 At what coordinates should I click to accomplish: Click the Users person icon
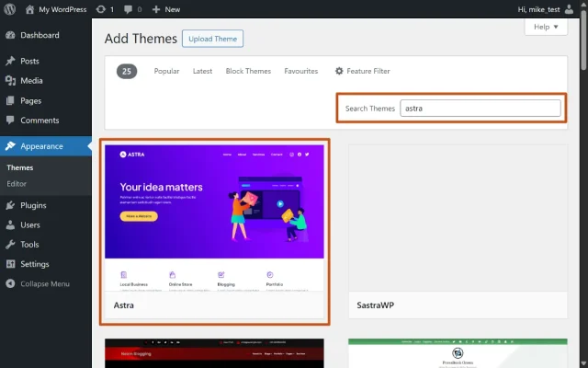[10, 224]
